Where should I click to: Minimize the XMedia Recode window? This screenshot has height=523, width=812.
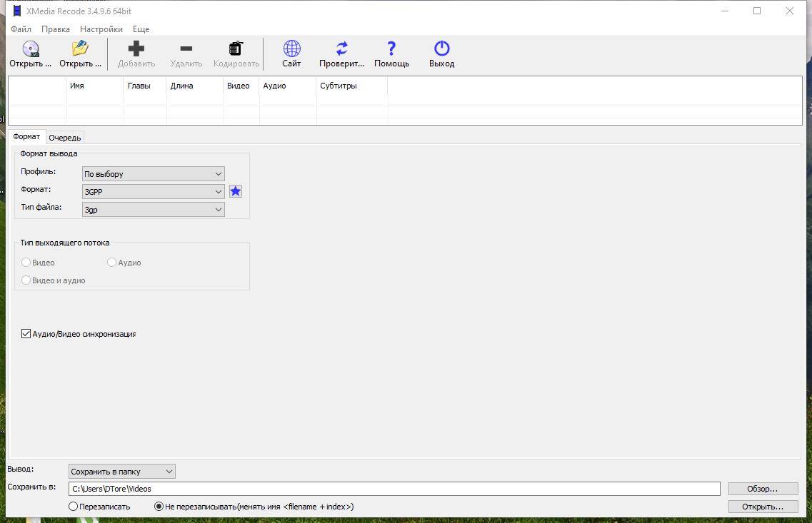click(x=725, y=11)
